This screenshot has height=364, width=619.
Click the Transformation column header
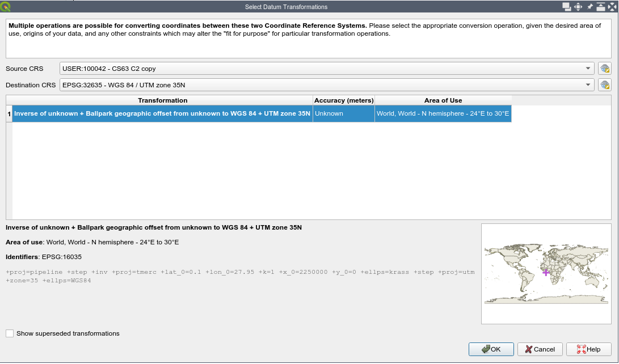coord(163,100)
